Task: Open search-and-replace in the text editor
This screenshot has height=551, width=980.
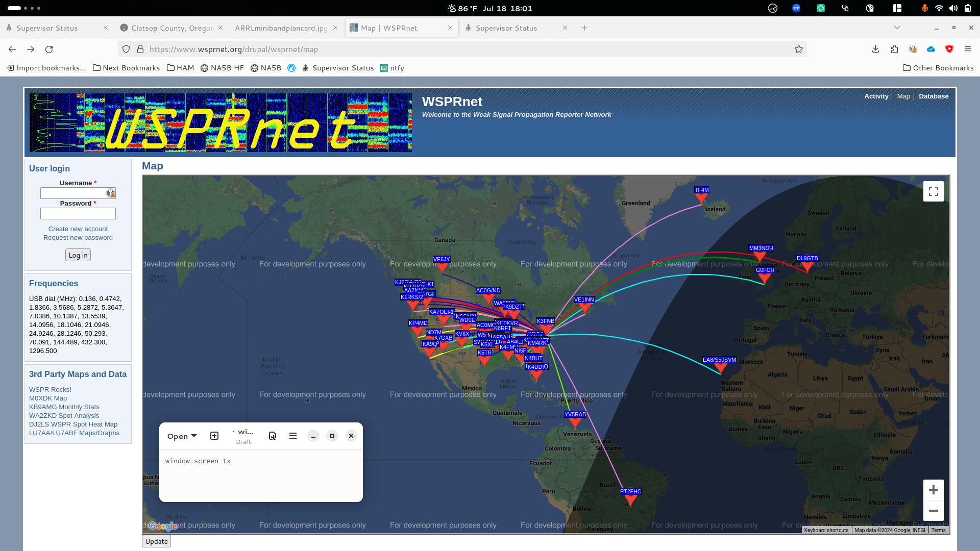Action: 273,436
